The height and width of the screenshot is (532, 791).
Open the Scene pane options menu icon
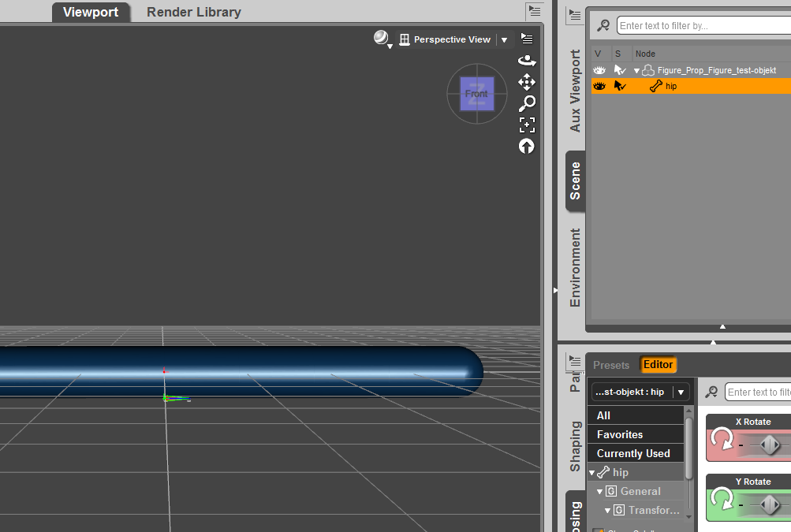[575, 16]
